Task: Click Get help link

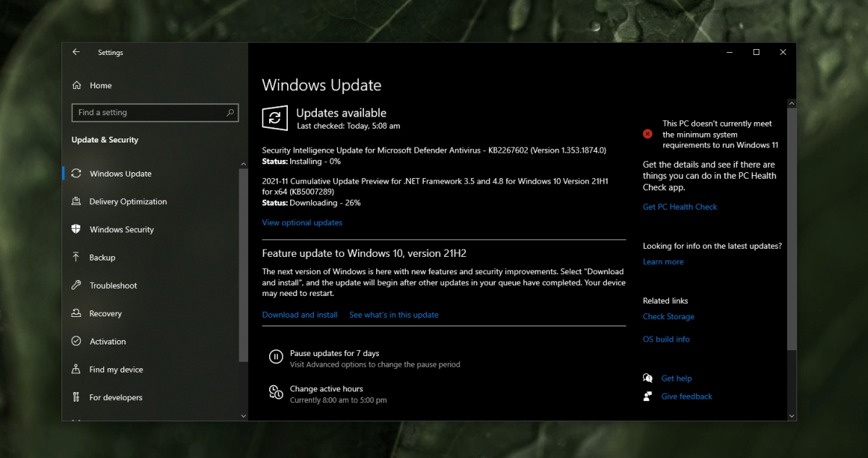Action: coord(676,378)
